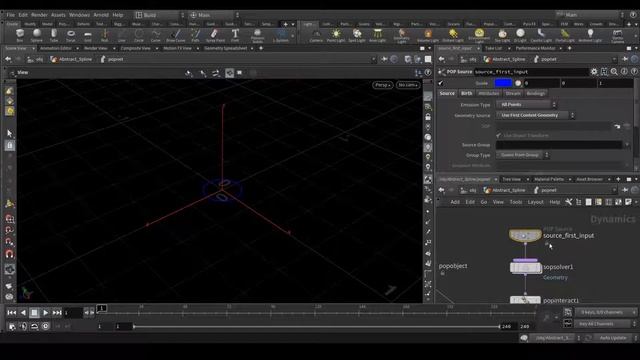Open the No cam viewport menu
This screenshot has height=360, width=640.
(408, 85)
